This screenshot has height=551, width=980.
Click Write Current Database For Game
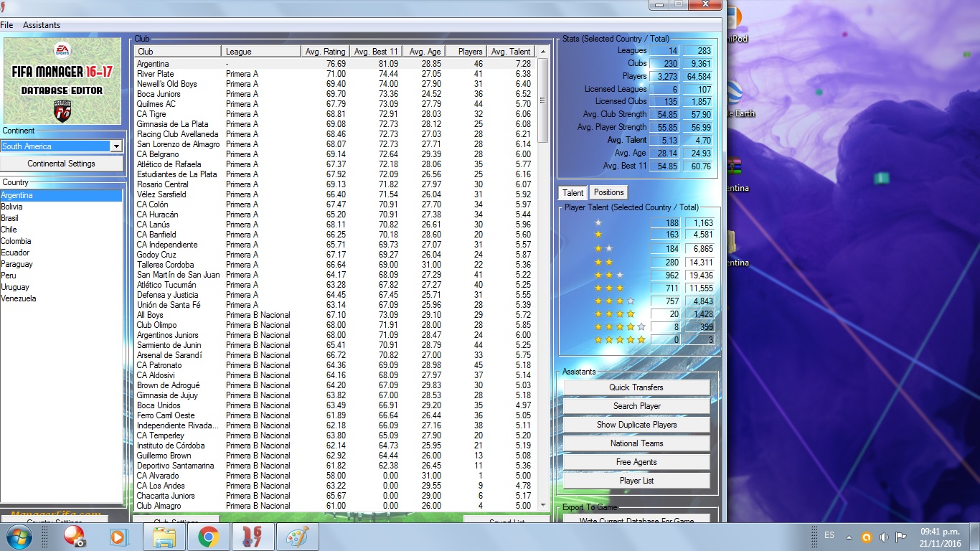click(x=636, y=519)
